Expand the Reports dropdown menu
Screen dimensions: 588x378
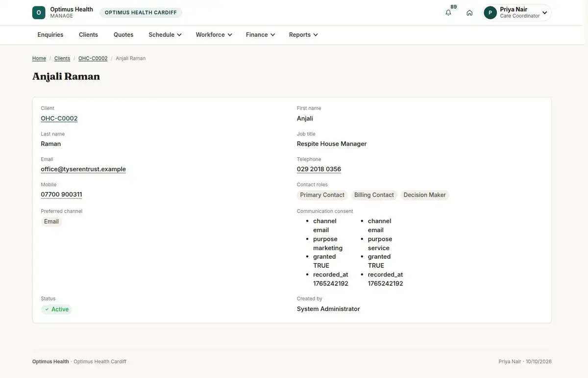[x=303, y=35]
